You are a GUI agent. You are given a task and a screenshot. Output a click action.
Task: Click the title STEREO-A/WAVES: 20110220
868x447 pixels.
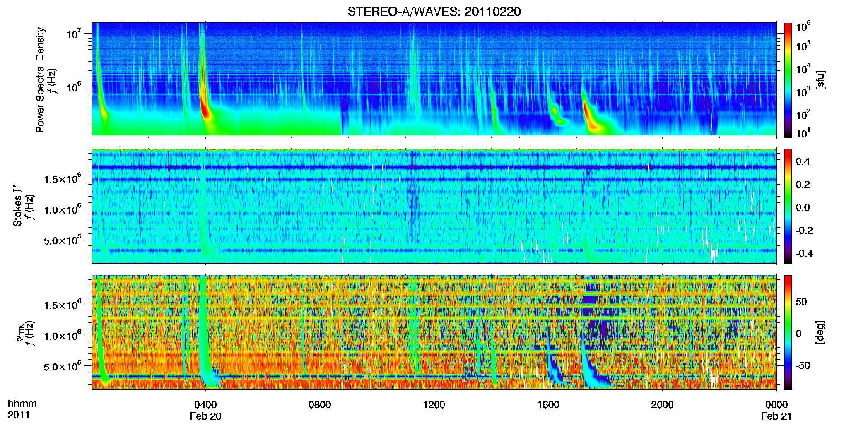tap(434, 12)
